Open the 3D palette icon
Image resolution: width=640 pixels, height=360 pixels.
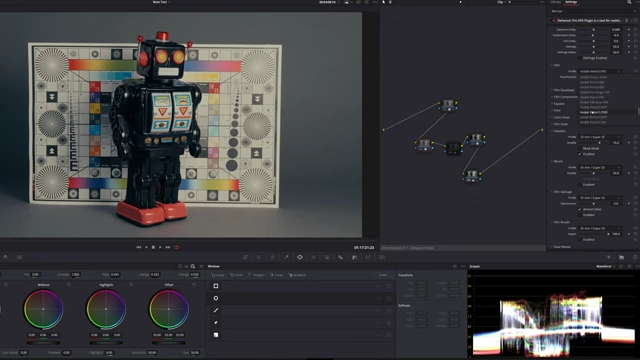click(x=382, y=257)
